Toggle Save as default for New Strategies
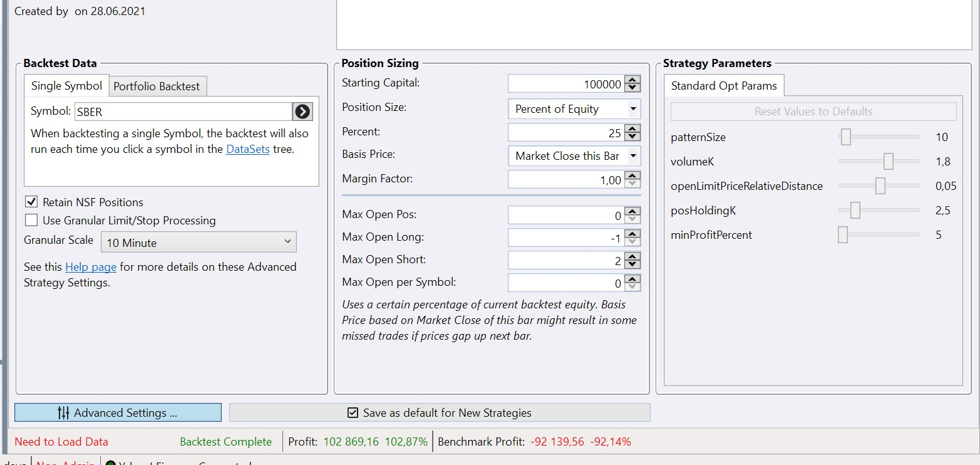The height and width of the screenshot is (465, 980). coord(353,413)
